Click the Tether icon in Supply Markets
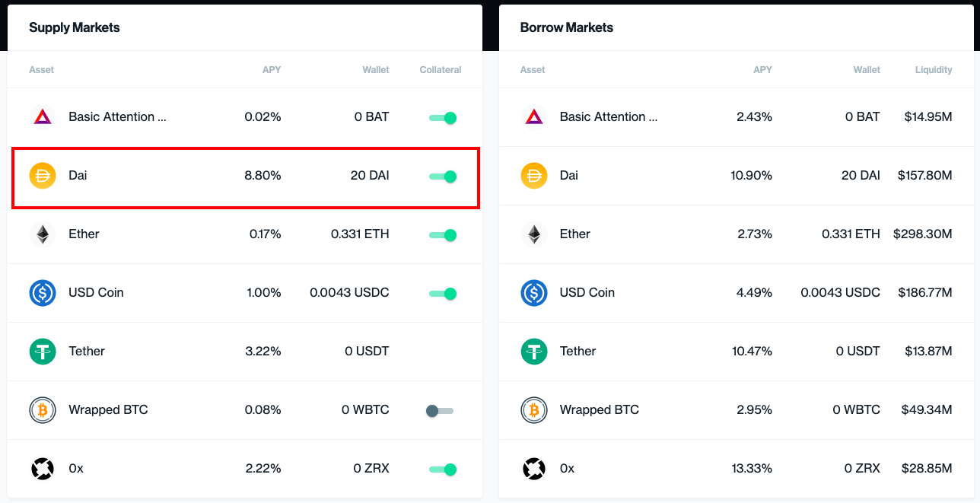Image resolution: width=980 pixels, height=503 pixels. coord(43,352)
